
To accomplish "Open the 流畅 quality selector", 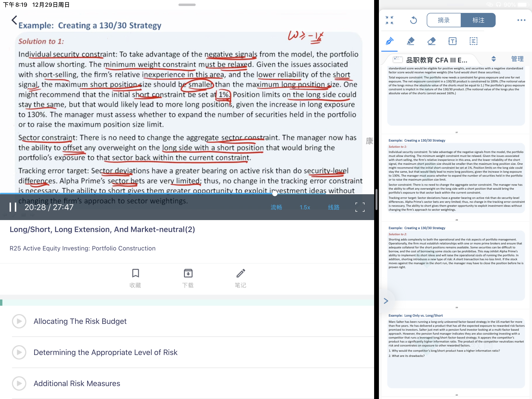I will coord(276,207).
